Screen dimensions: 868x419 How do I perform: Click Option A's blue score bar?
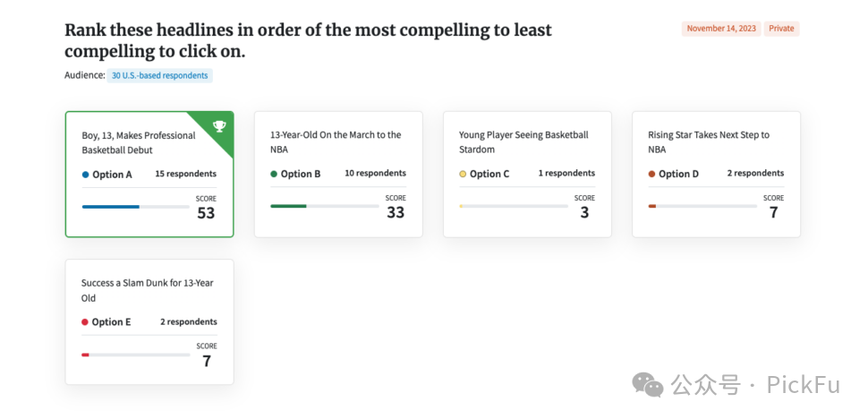[111, 207]
